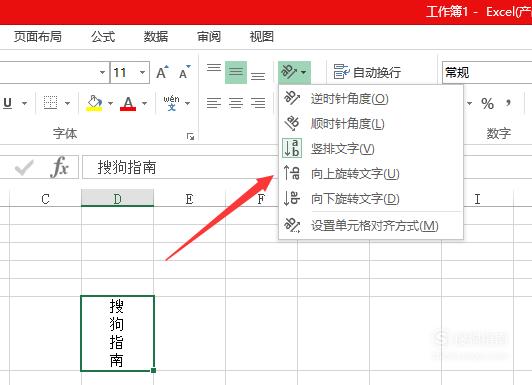Choose 逆时针角度(O) from menu
Screen dimensions: 532x385
pos(370,99)
